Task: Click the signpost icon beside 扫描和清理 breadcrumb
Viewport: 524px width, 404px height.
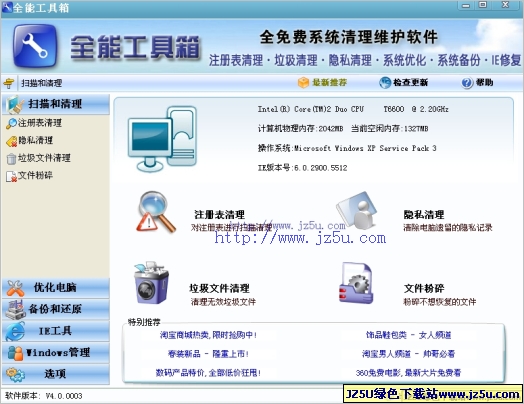Action: [9, 83]
